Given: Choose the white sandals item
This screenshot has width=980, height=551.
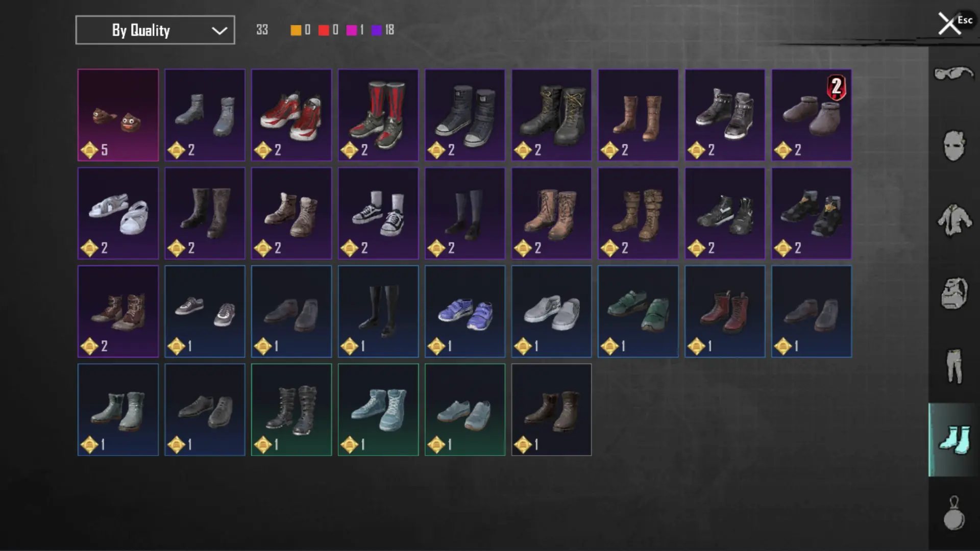Looking at the screenshot, I should 118,213.
